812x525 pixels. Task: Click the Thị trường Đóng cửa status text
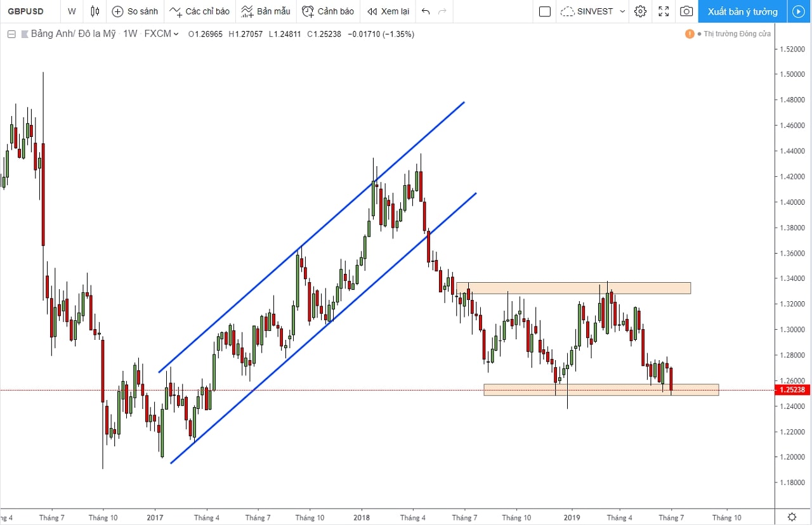tap(737, 34)
